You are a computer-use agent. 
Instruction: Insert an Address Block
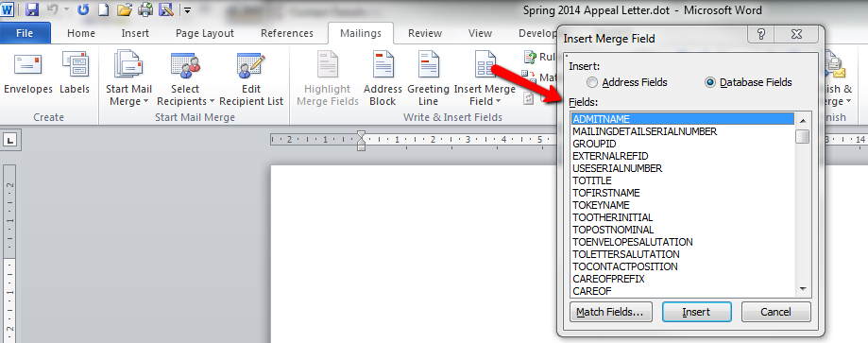(x=383, y=78)
